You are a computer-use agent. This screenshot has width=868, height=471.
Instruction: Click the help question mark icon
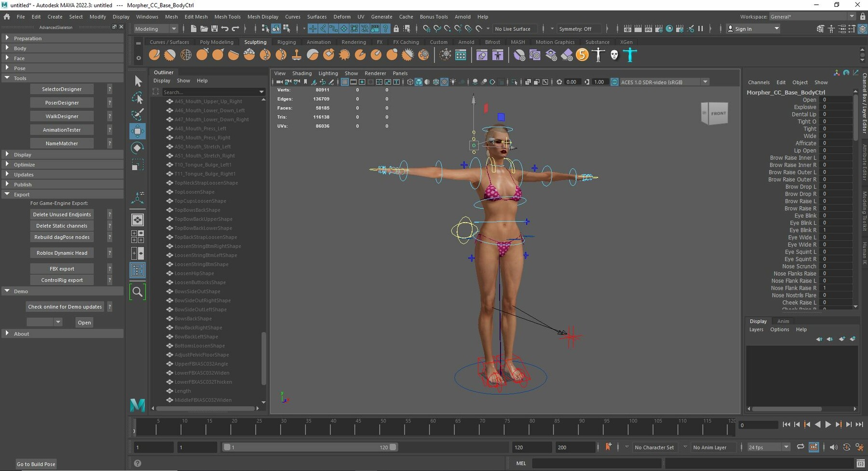pyautogui.click(x=137, y=463)
